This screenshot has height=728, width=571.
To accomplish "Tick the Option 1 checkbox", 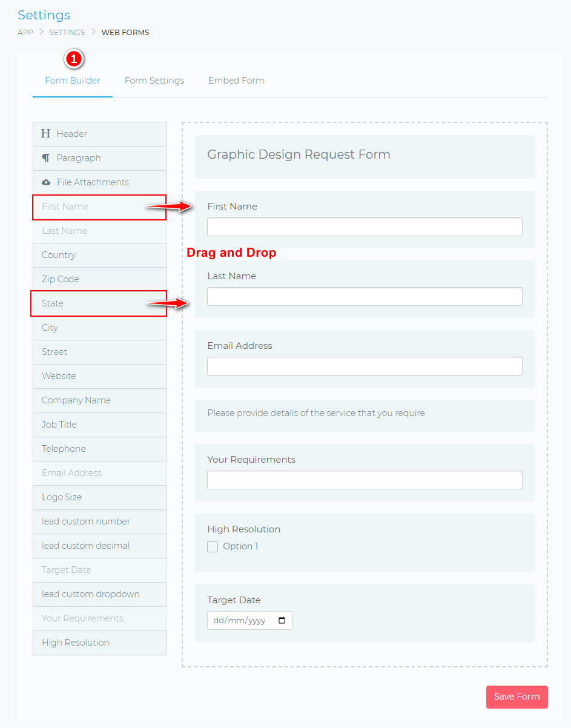I will point(213,547).
